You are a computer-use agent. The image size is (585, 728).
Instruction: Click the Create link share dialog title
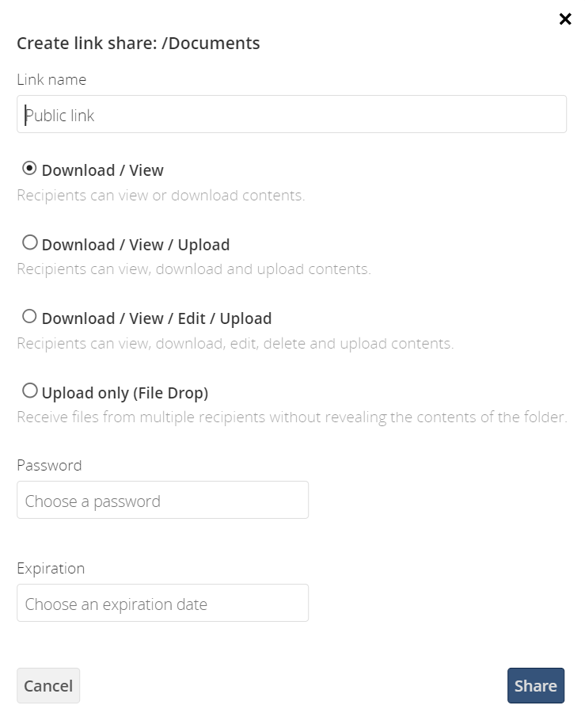tap(138, 43)
